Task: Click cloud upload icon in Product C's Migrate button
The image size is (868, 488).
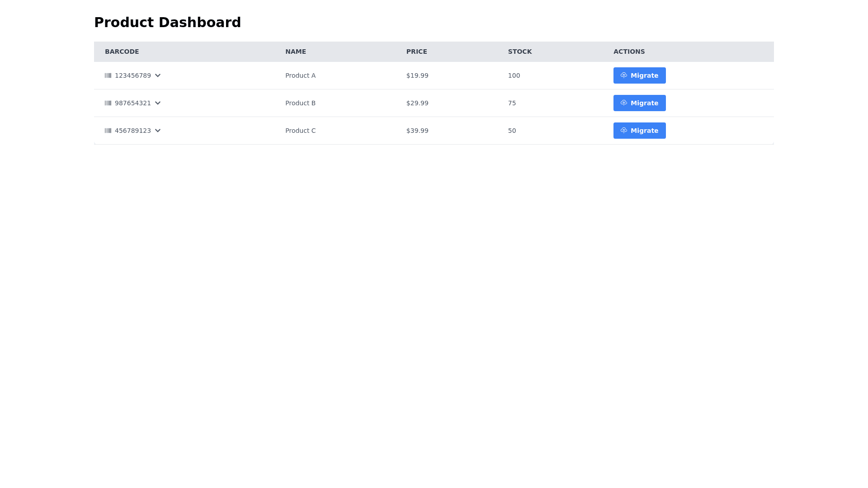Action: pos(624,131)
